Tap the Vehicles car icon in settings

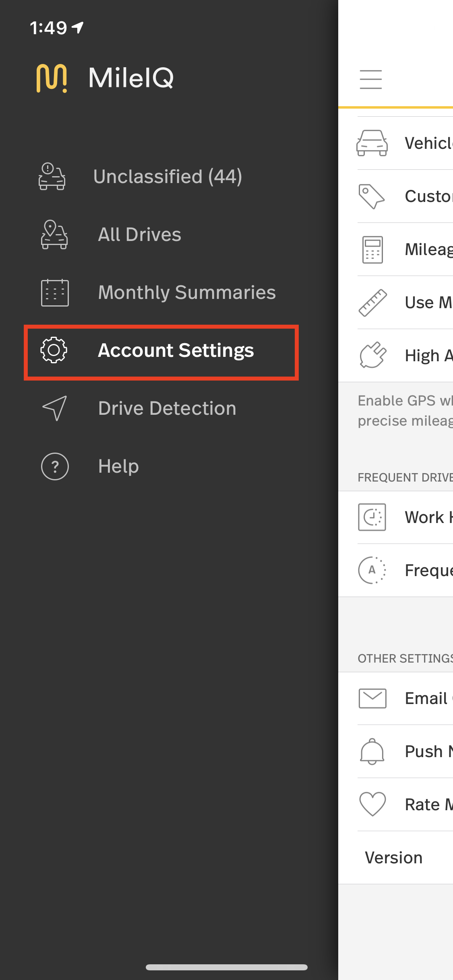click(372, 143)
